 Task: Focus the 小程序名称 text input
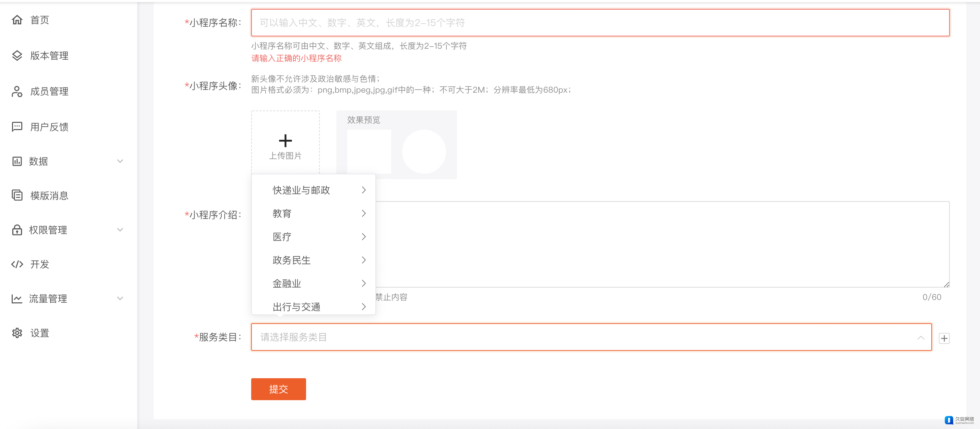click(600, 23)
